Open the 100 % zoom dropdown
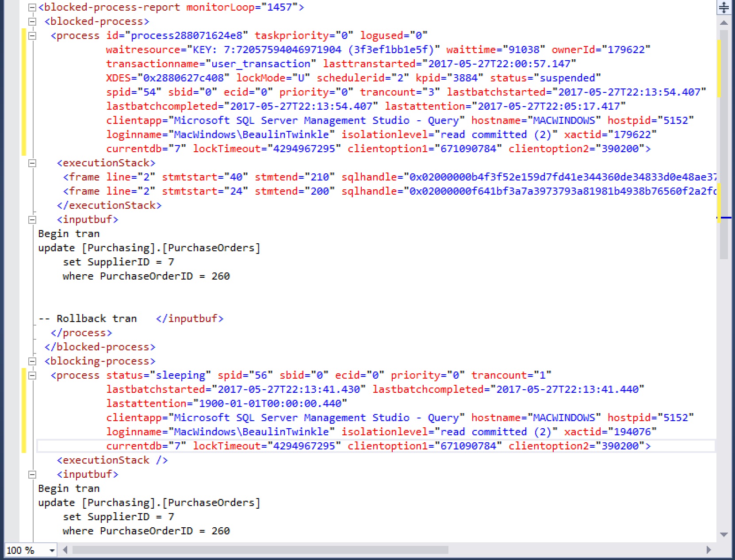Viewport: 735px width, 560px height. pyautogui.click(x=52, y=550)
